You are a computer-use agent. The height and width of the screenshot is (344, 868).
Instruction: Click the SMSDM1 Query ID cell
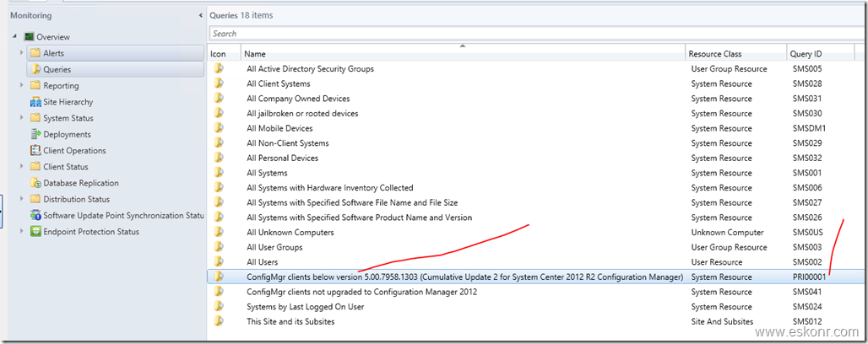click(x=809, y=128)
